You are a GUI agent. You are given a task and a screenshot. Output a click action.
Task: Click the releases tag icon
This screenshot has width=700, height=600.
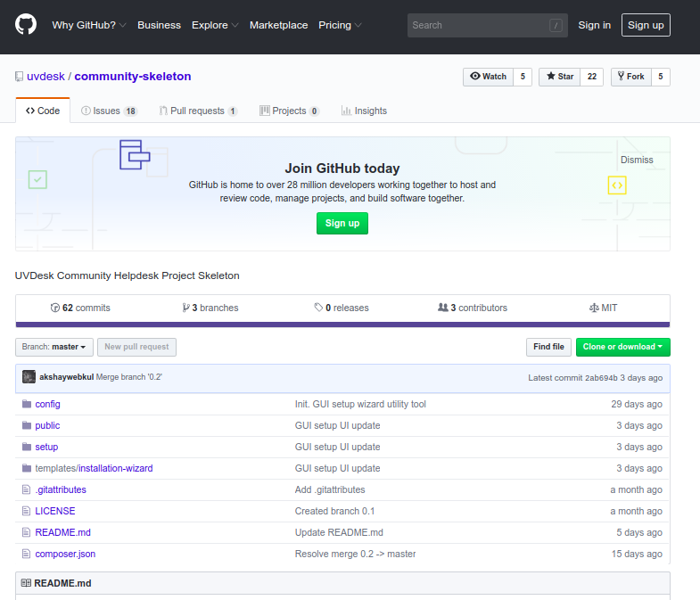pyautogui.click(x=318, y=308)
